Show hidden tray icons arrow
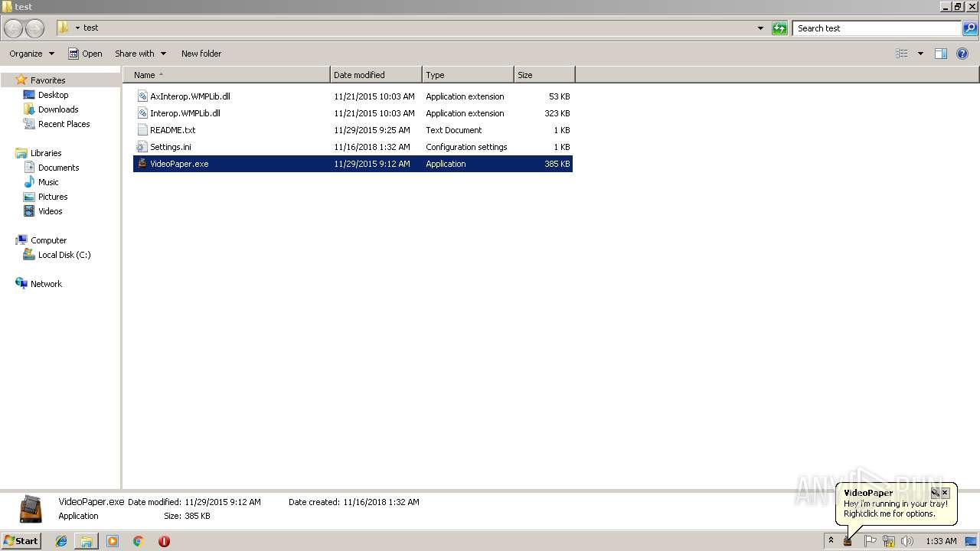The width and height of the screenshot is (980, 551). (831, 541)
